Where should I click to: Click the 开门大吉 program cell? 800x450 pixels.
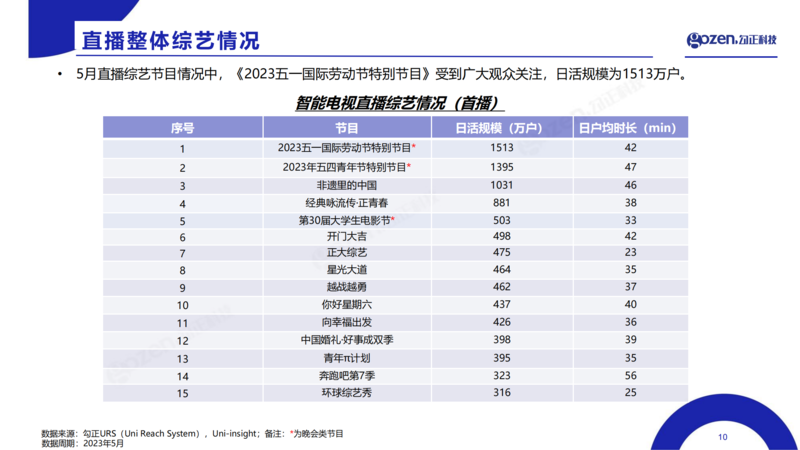347,237
